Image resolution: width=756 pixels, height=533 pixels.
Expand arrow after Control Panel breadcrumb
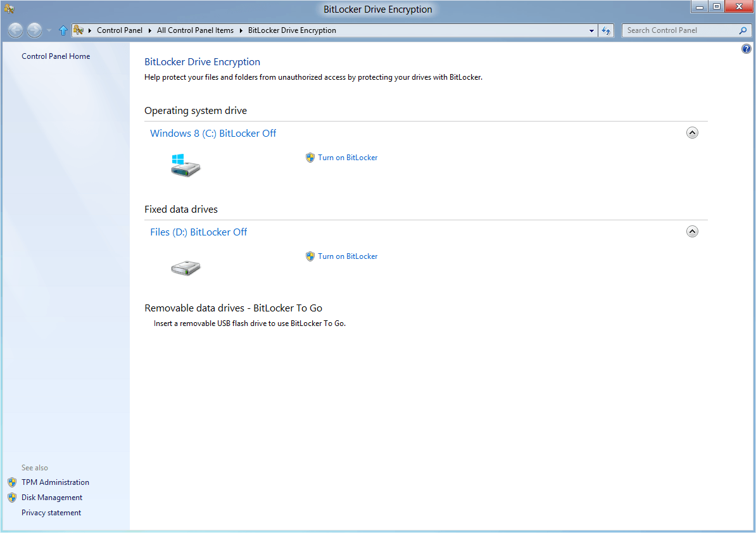150,30
